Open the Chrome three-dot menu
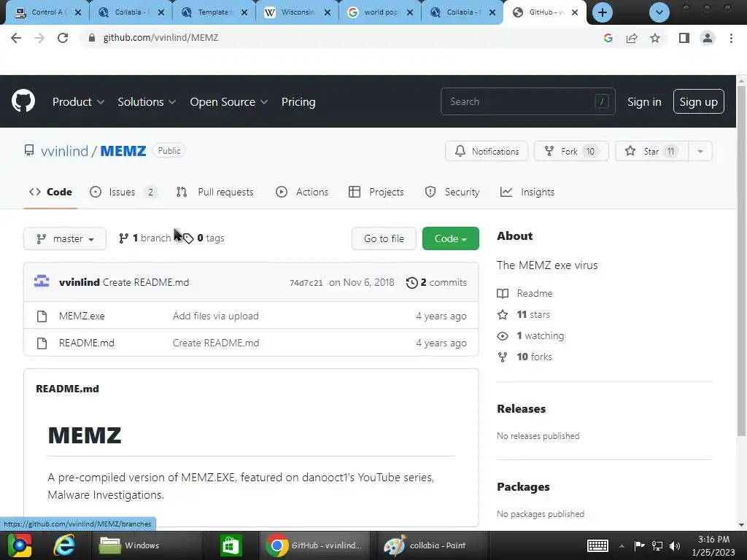Image resolution: width=747 pixels, height=560 pixels. point(731,38)
